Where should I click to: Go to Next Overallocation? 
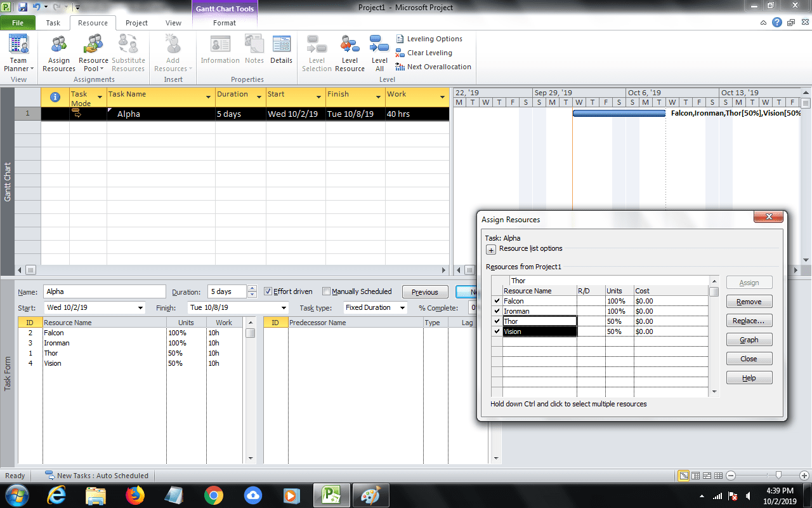(433, 67)
